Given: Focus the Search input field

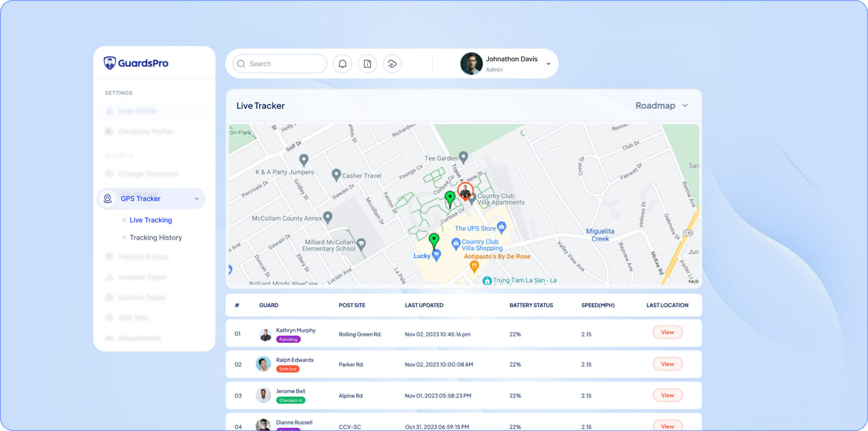Looking at the screenshot, I should pos(284,64).
